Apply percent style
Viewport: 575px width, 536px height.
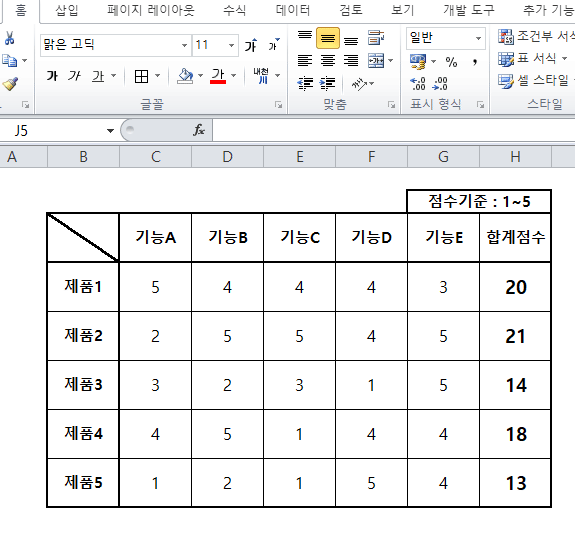[451, 62]
